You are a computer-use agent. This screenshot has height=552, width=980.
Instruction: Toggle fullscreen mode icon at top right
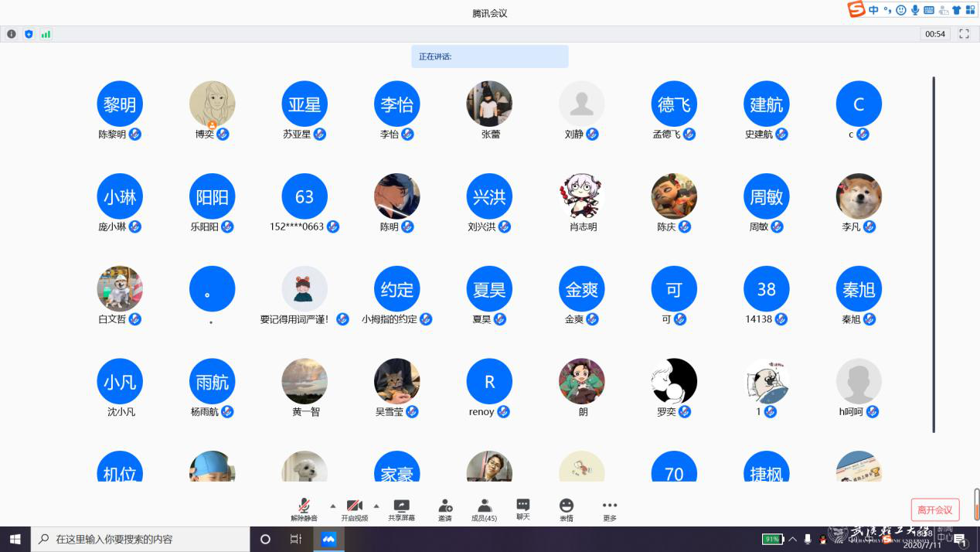tap(964, 34)
